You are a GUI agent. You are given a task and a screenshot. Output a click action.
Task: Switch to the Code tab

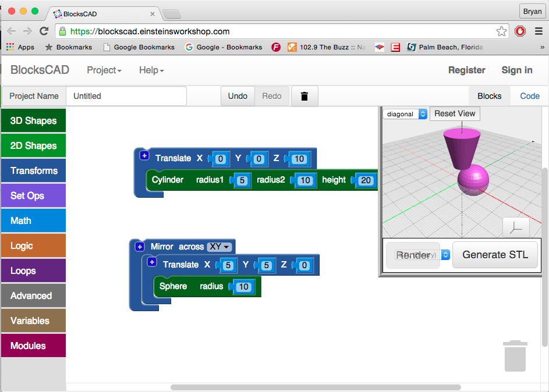point(529,96)
